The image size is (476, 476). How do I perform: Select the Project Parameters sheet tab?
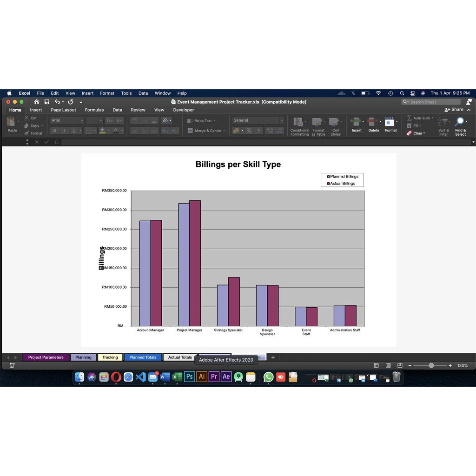pos(46,357)
